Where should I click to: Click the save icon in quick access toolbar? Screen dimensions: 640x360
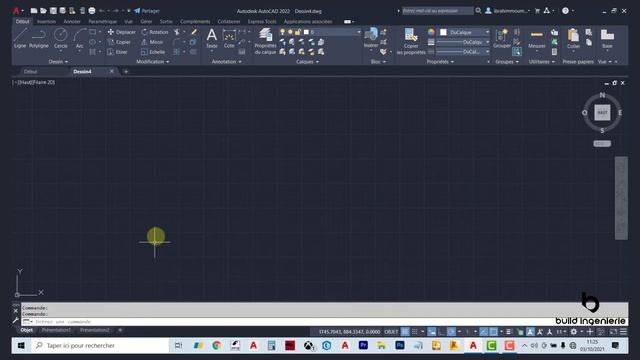(53, 11)
